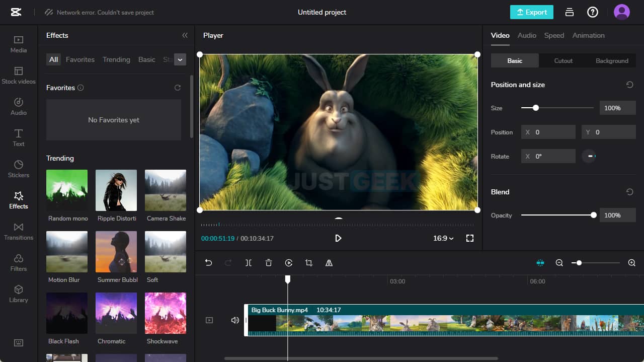Click the Redo arrow in timeline toolbar
The height and width of the screenshot is (362, 644).
(228, 263)
